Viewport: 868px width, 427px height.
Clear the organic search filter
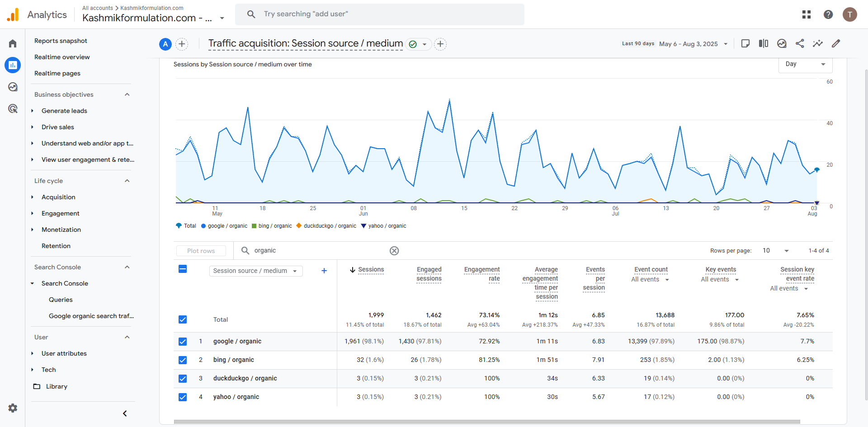click(394, 251)
